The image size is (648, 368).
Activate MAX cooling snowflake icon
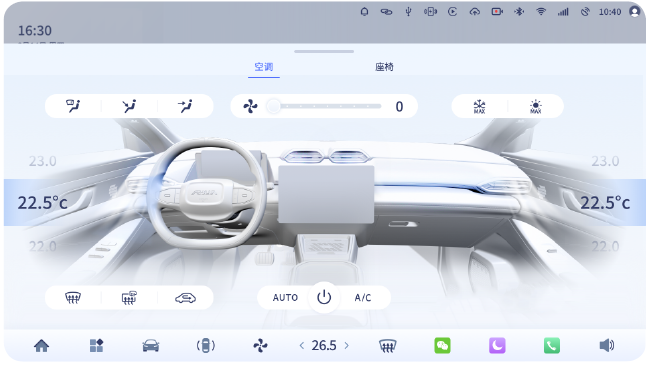click(x=479, y=106)
